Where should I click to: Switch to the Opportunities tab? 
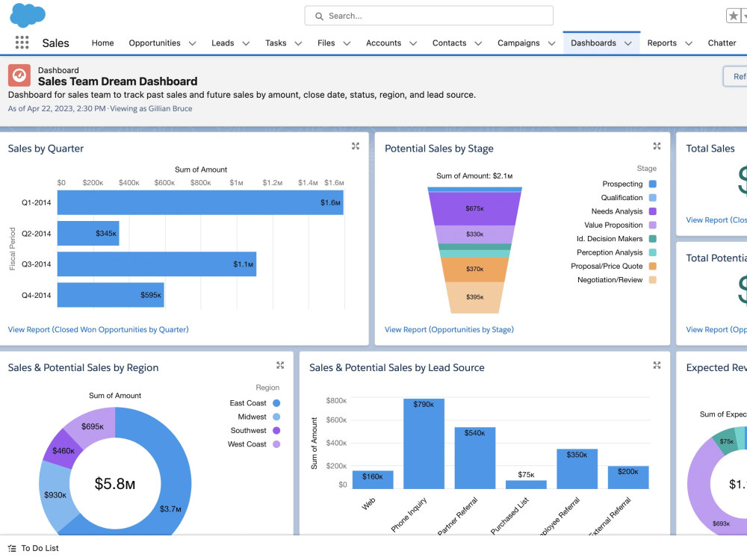tap(155, 43)
